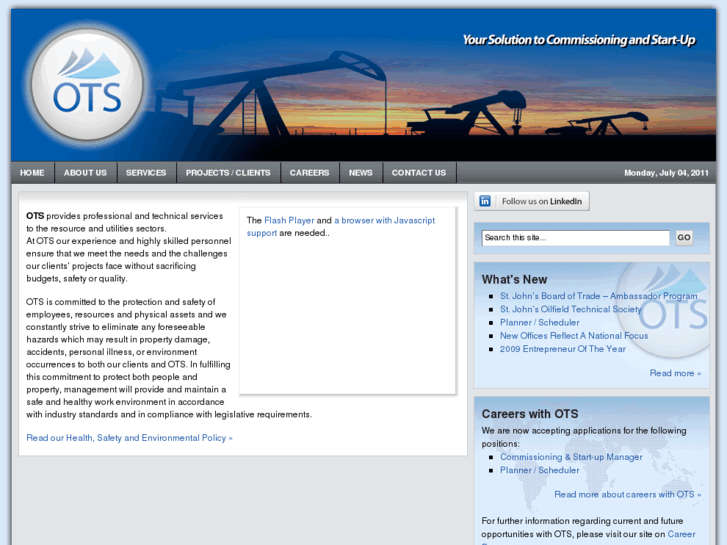Open the Contact Us page

pyautogui.click(x=418, y=173)
